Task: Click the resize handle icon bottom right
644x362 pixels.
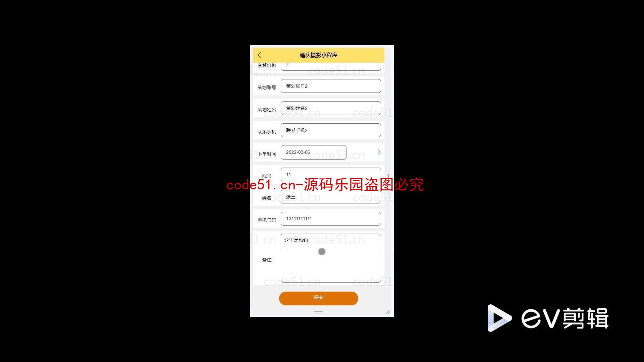Action: (x=388, y=312)
